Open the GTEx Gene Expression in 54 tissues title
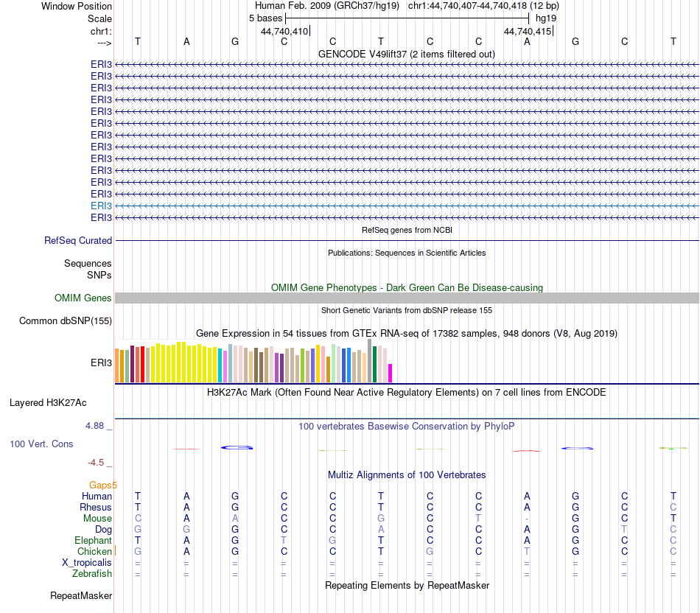Viewport: 700px width, 613px height. pyautogui.click(x=407, y=334)
